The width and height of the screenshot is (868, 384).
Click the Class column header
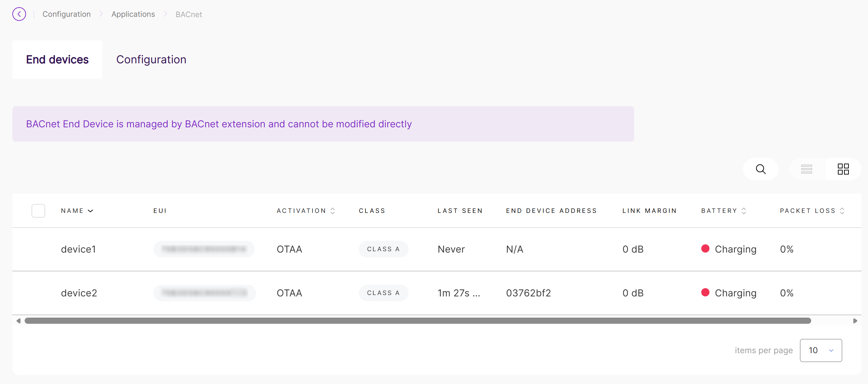pyautogui.click(x=372, y=211)
